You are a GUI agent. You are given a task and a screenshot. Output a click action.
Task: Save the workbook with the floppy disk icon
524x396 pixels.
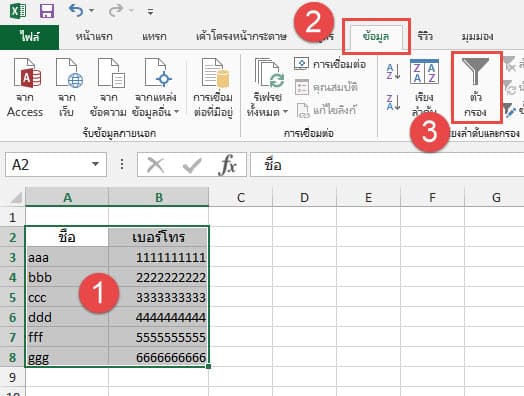[47, 11]
